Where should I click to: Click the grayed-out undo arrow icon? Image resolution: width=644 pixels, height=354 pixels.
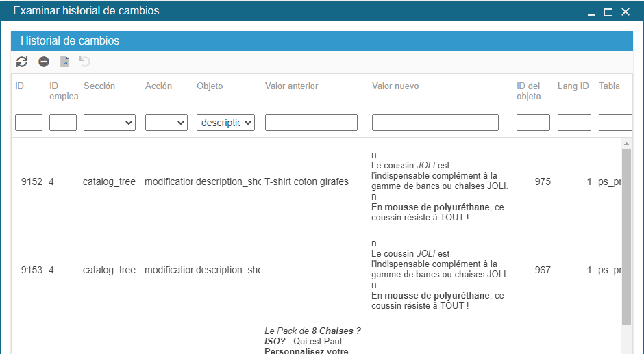coord(84,62)
